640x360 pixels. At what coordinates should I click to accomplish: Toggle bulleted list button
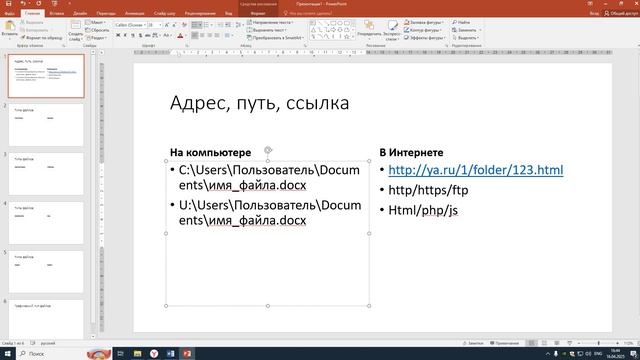tap(196, 25)
